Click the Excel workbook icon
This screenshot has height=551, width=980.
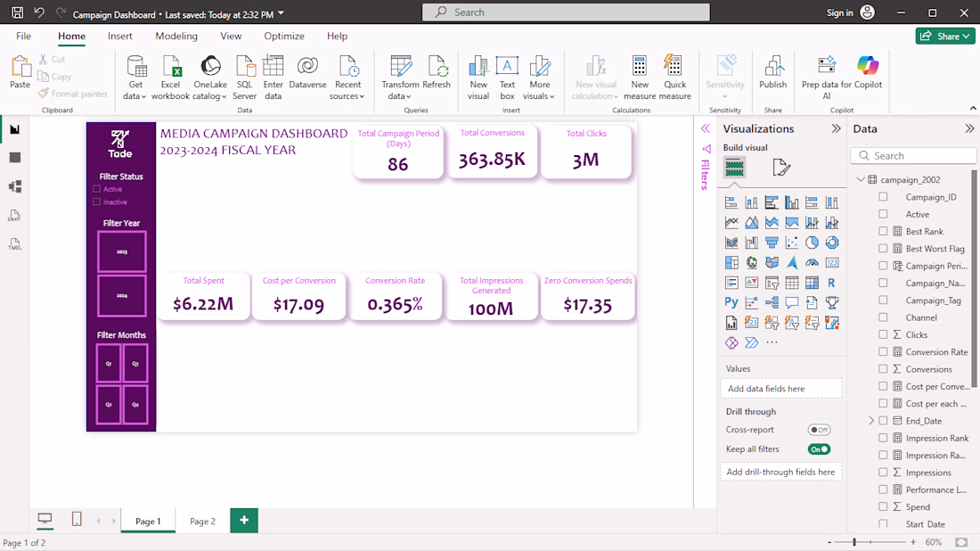pyautogui.click(x=170, y=68)
